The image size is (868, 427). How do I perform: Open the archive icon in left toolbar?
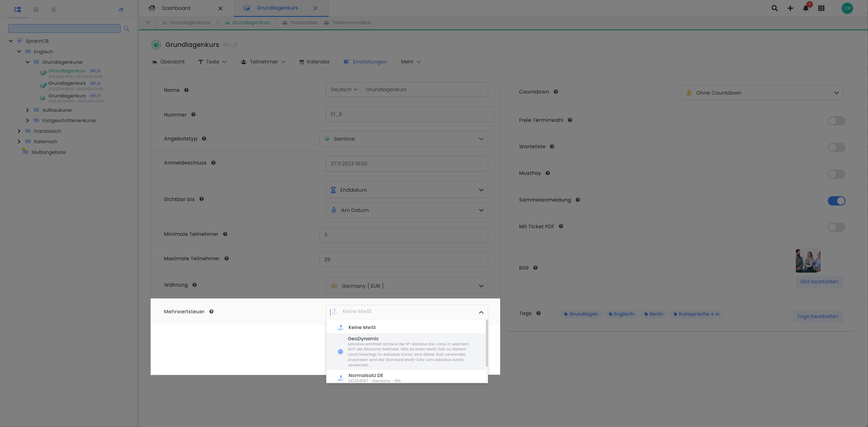[x=35, y=9]
